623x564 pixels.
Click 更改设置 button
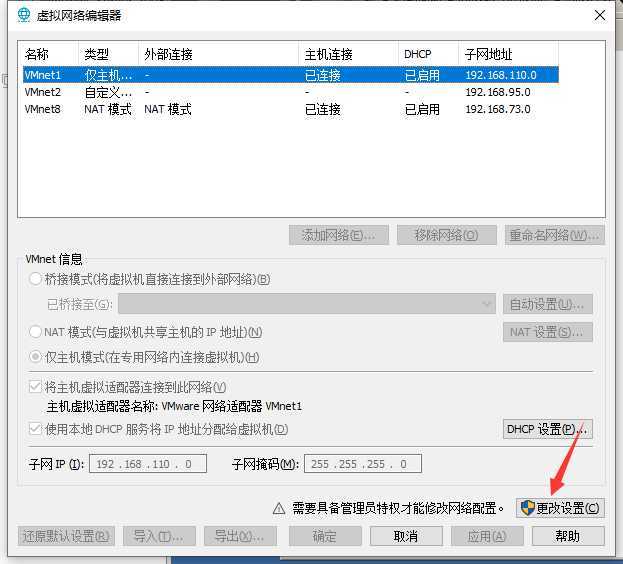560,508
